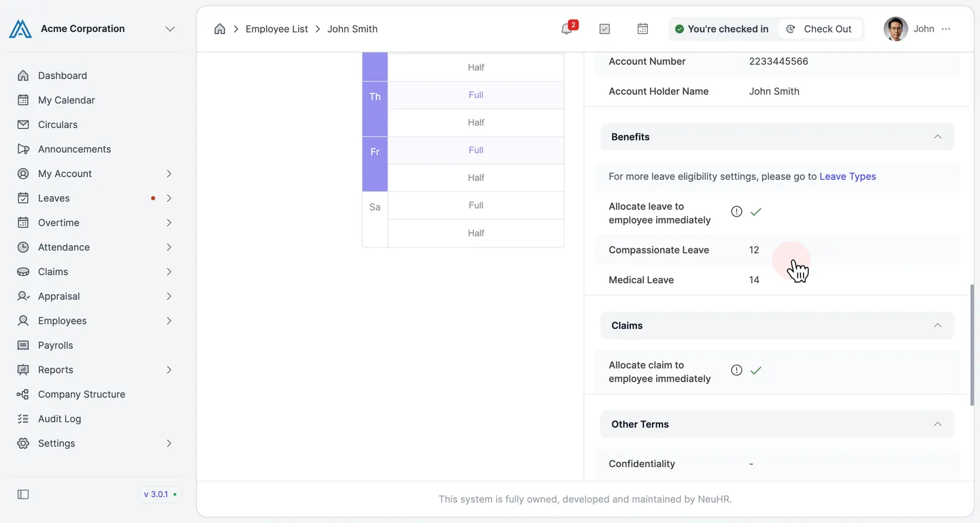Collapse the Other Terms section

[777, 424]
